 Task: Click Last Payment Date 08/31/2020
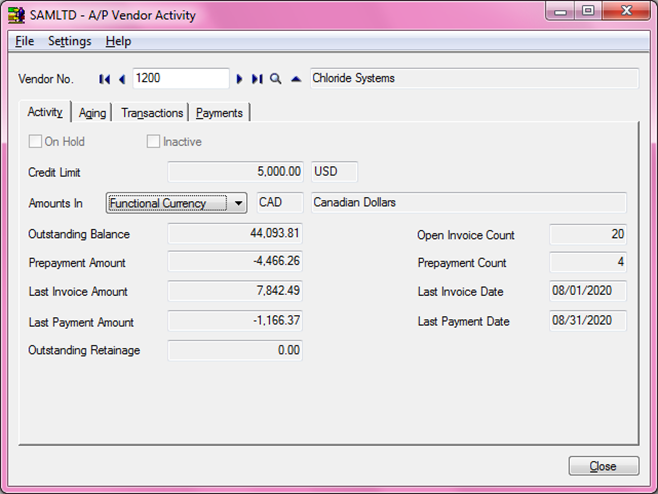(x=588, y=321)
